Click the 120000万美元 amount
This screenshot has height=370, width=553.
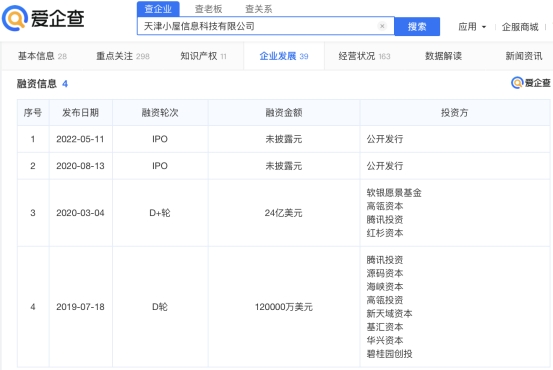284,307
